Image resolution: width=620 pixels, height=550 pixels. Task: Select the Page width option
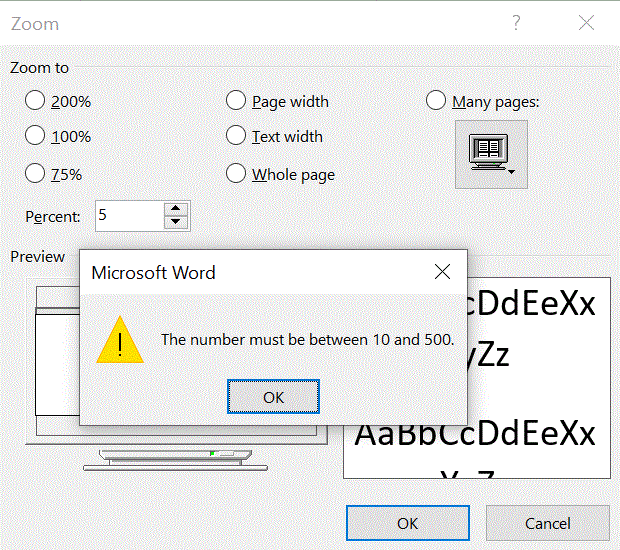click(236, 100)
